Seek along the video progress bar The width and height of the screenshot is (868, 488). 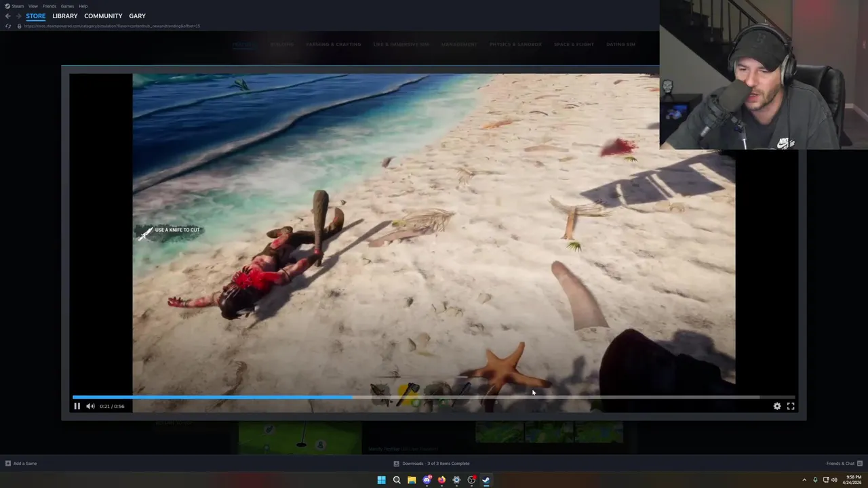(x=433, y=397)
